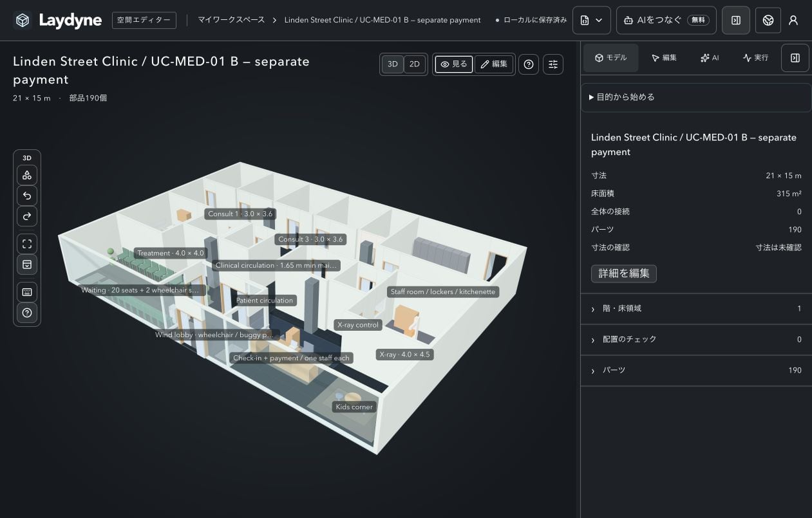Viewport: 812px width, 518px height.
Task: Click the Staff room / lockers / kitchenette label
Action: [443, 292]
